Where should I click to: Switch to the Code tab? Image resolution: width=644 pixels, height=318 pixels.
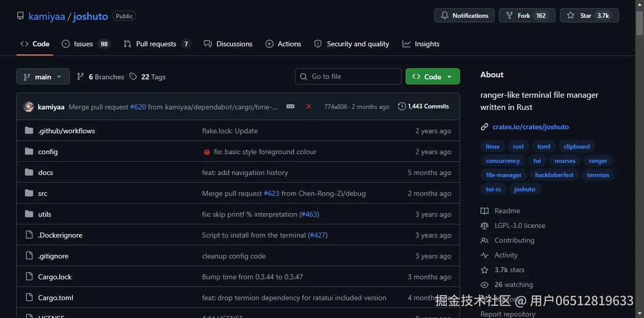35,44
